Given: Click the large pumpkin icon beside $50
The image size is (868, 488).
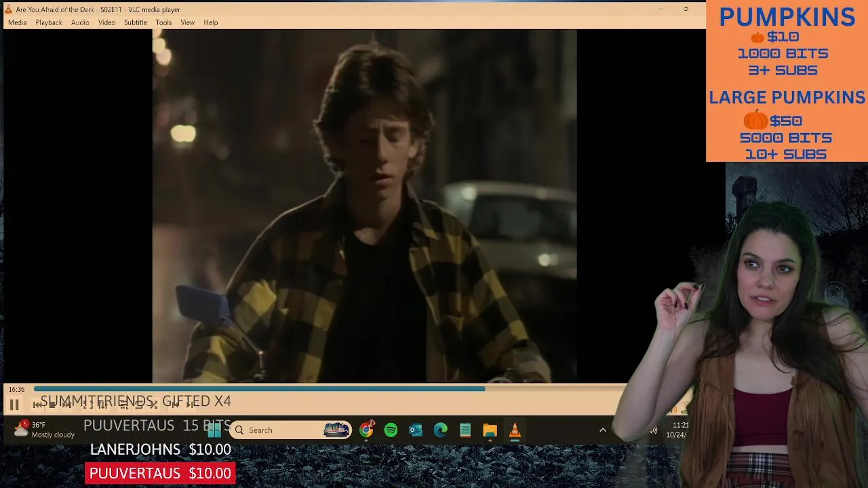Looking at the screenshot, I should (x=755, y=121).
